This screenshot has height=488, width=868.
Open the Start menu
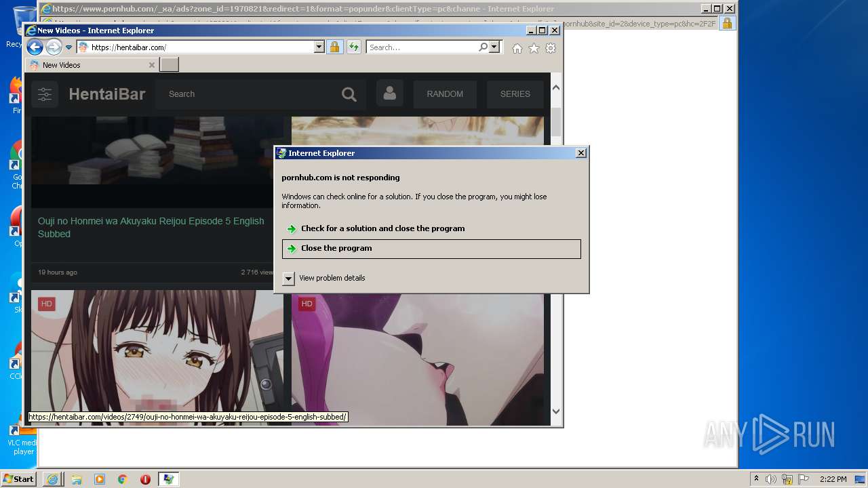coord(19,479)
